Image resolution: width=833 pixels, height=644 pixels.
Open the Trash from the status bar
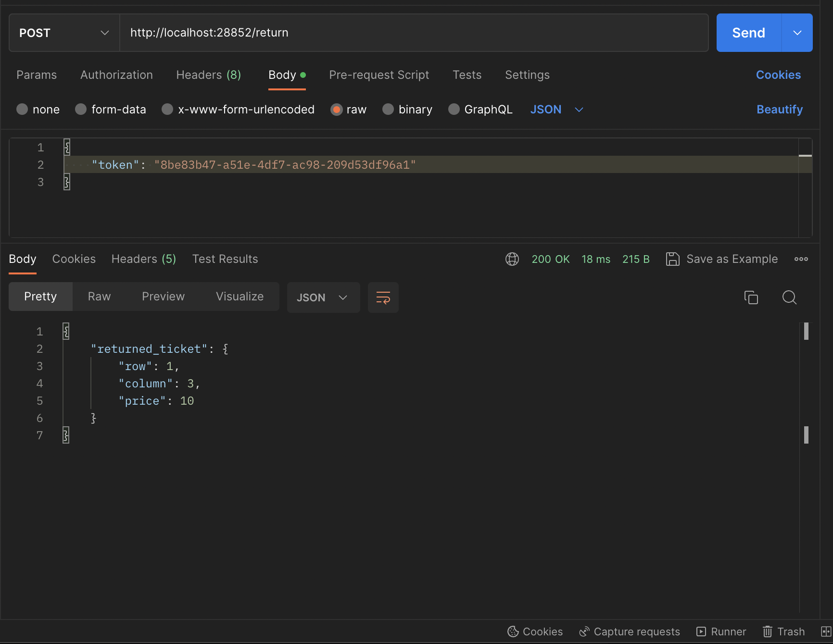tap(783, 632)
